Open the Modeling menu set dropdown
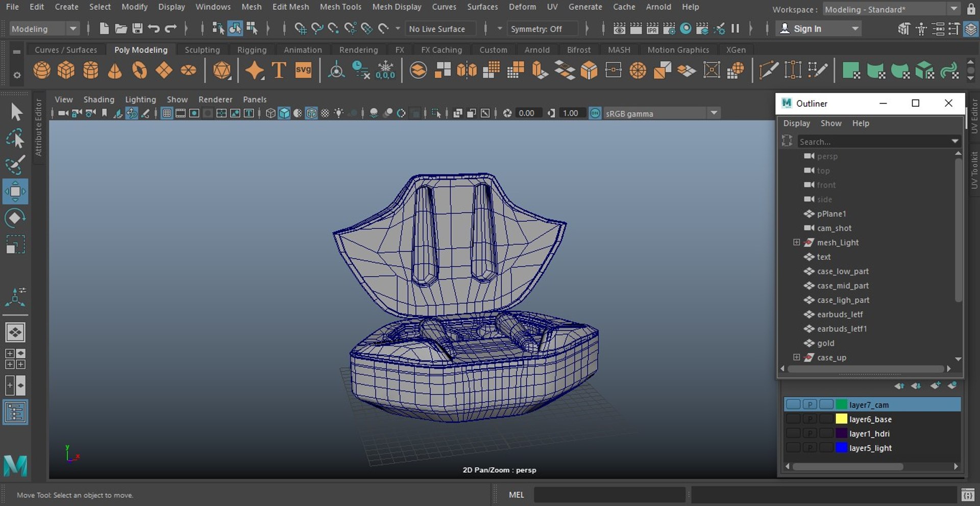980x506 pixels. pos(45,29)
